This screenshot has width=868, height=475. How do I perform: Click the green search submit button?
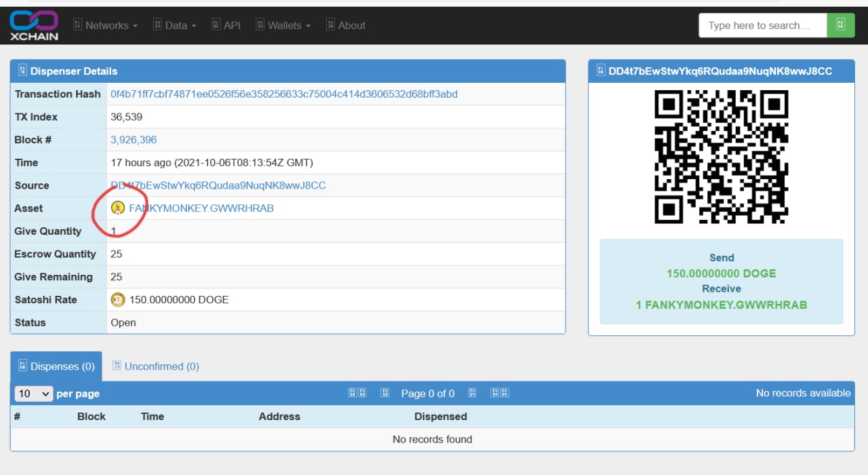(x=841, y=25)
